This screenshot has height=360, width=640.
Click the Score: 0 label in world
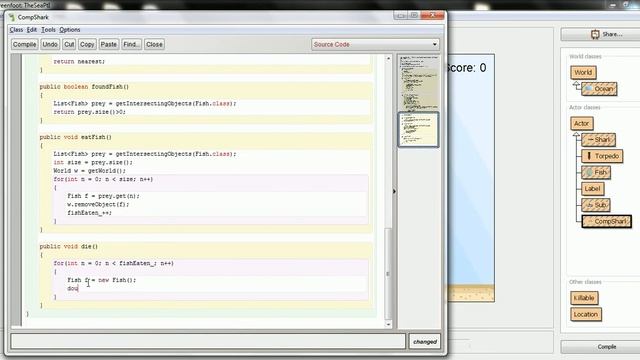[x=467, y=68]
